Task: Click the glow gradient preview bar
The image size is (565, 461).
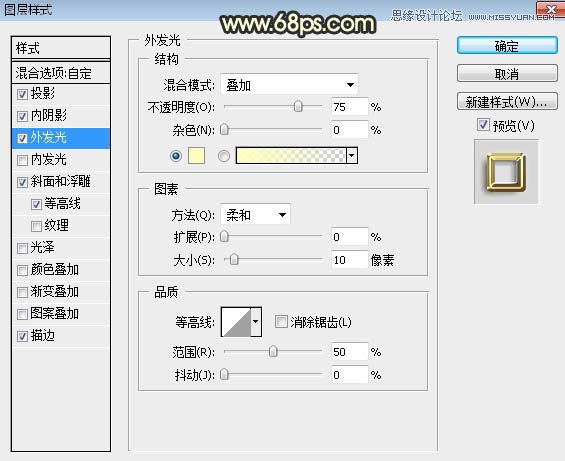Action: click(x=291, y=156)
